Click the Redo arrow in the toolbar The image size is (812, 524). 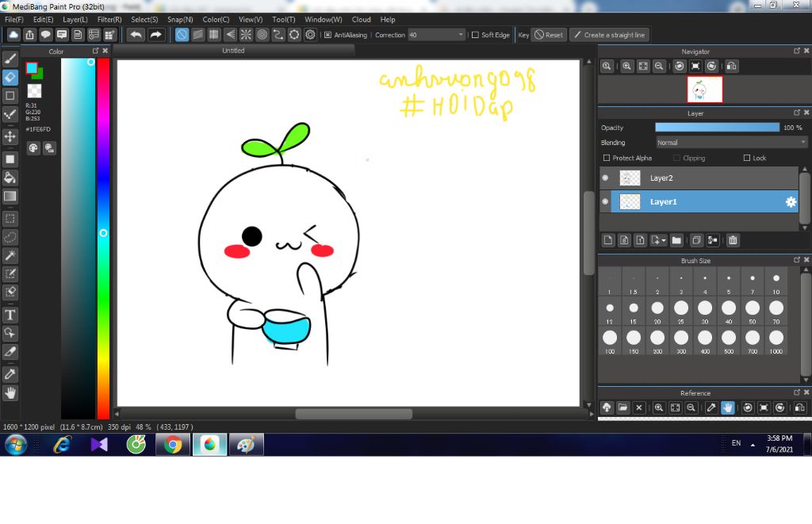coord(155,35)
